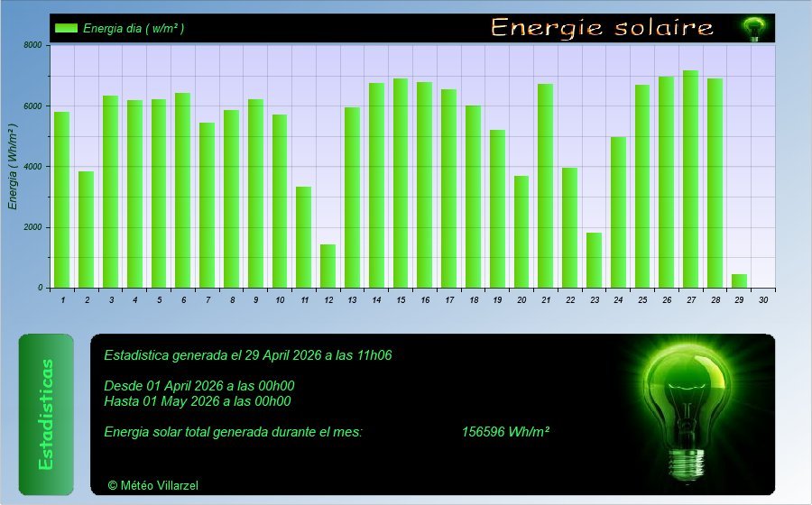Click the green Energia dia legend swatch
This screenshot has width=812, height=505.
coord(66,28)
